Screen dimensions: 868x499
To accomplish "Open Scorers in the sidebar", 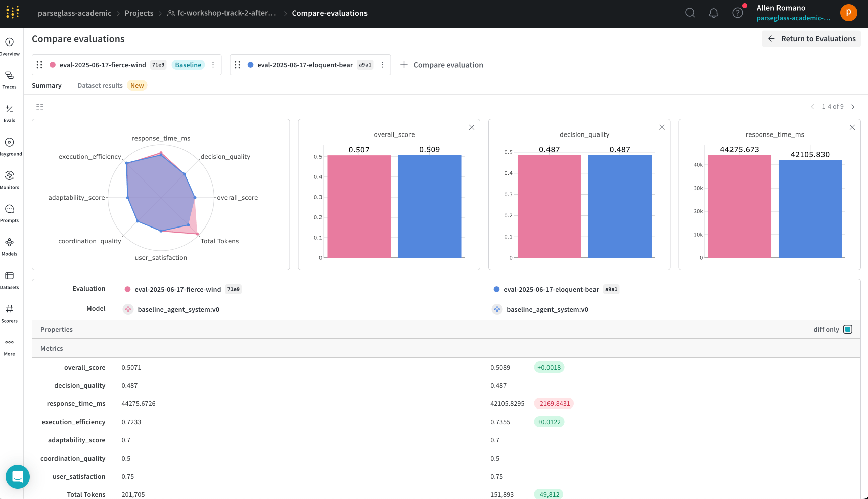I will point(9,313).
